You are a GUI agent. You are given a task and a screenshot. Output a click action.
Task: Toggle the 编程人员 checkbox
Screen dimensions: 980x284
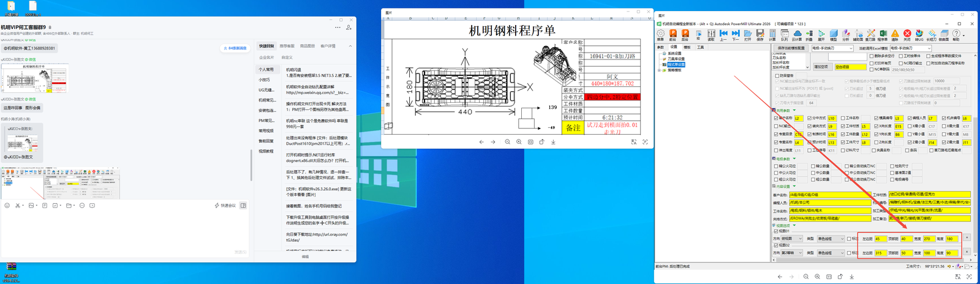tap(910, 118)
